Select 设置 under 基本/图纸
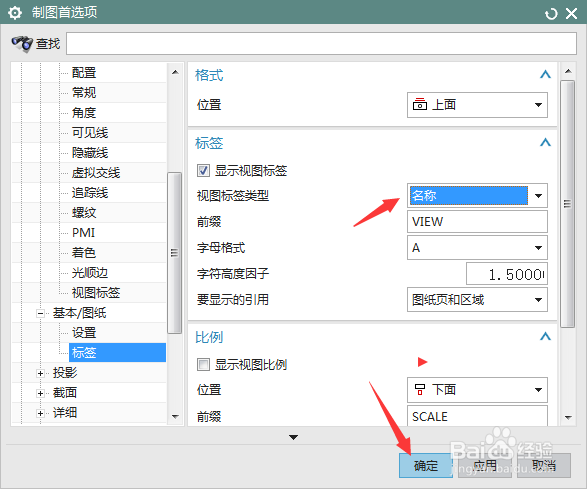This screenshot has width=587, height=489. [84, 332]
